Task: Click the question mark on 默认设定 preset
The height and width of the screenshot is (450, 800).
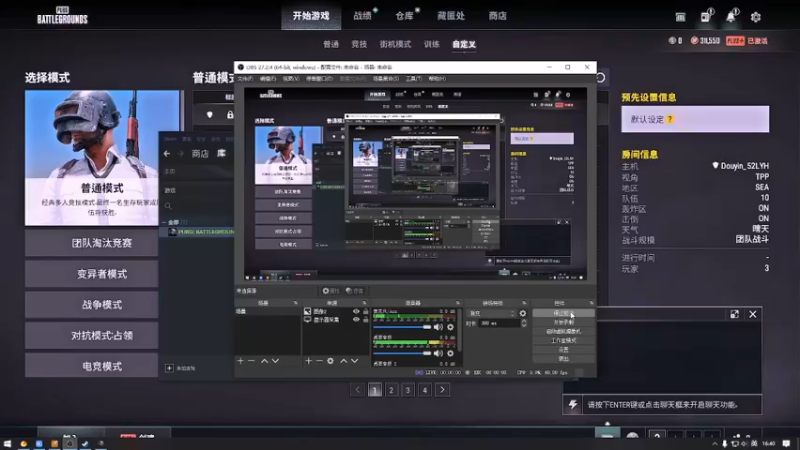Action: (670, 119)
